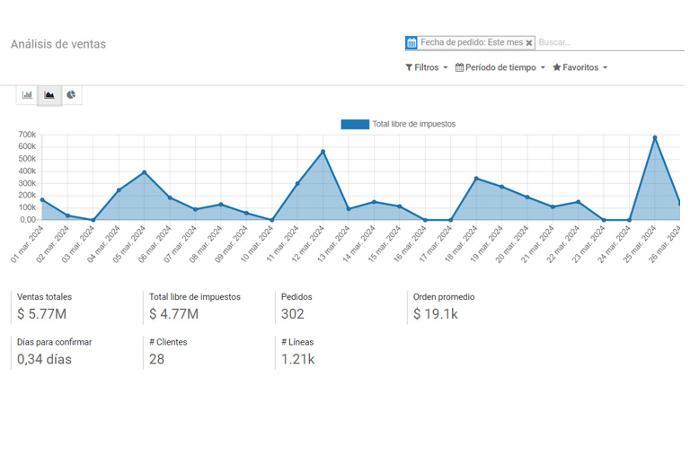Click calendar icon in search filter tag

coord(411,43)
